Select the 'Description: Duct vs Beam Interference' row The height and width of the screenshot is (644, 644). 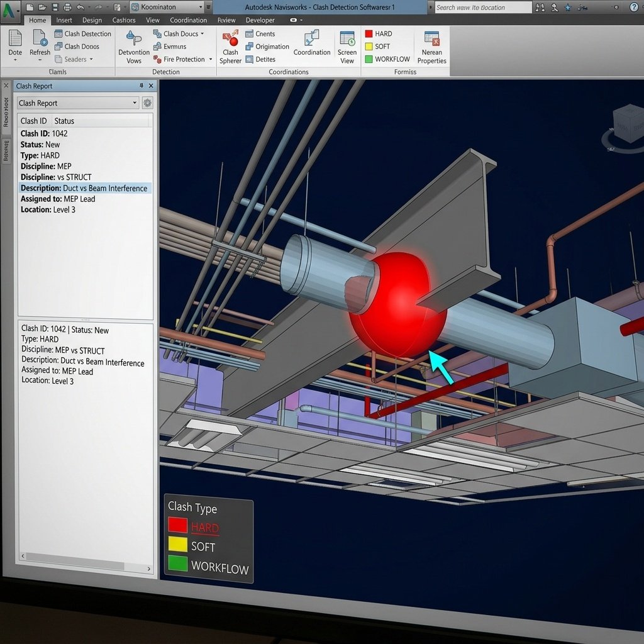coord(85,188)
